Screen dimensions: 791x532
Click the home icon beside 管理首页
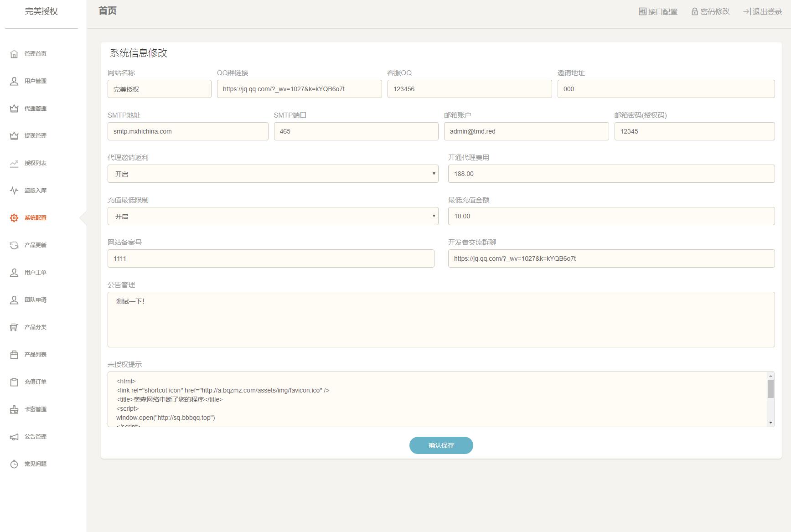[14, 54]
